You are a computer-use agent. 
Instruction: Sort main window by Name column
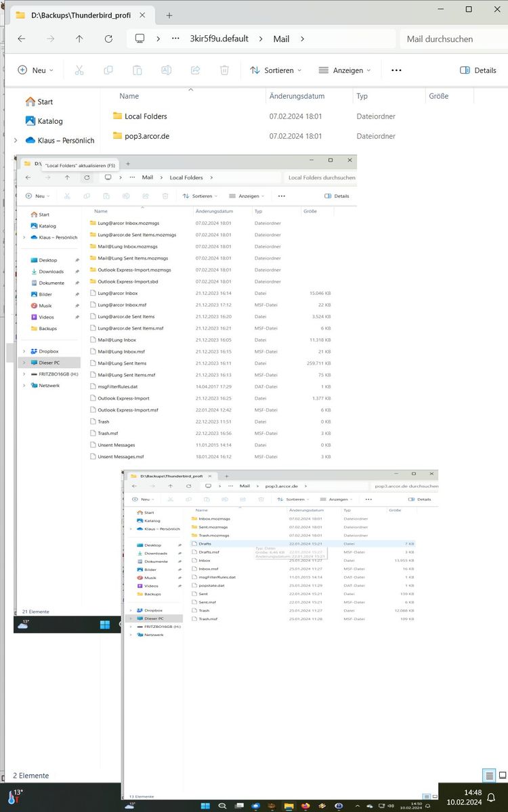[129, 96]
